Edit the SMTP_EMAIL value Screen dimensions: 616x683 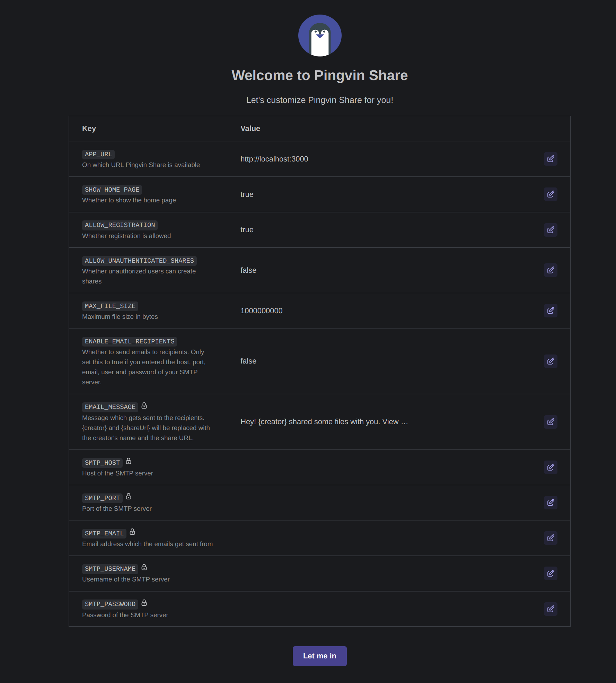coord(550,538)
